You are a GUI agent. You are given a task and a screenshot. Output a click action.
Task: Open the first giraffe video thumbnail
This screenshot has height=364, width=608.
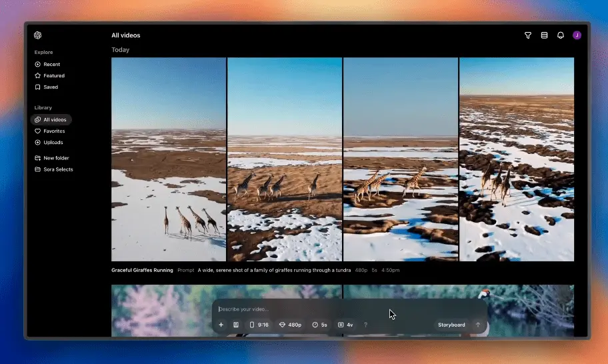[169, 159]
